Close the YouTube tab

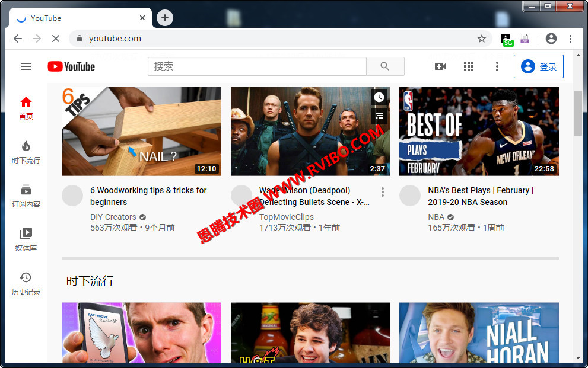pos(142,18)
